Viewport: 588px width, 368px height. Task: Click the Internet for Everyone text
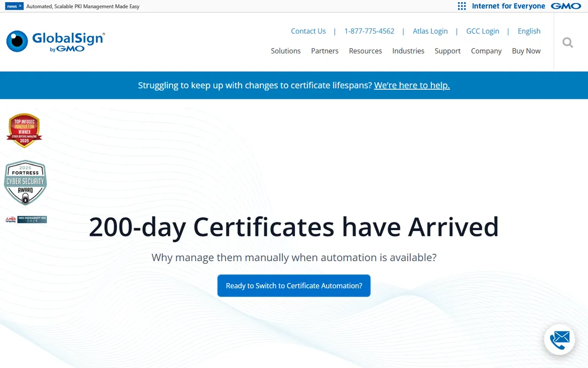pos(508,6)
